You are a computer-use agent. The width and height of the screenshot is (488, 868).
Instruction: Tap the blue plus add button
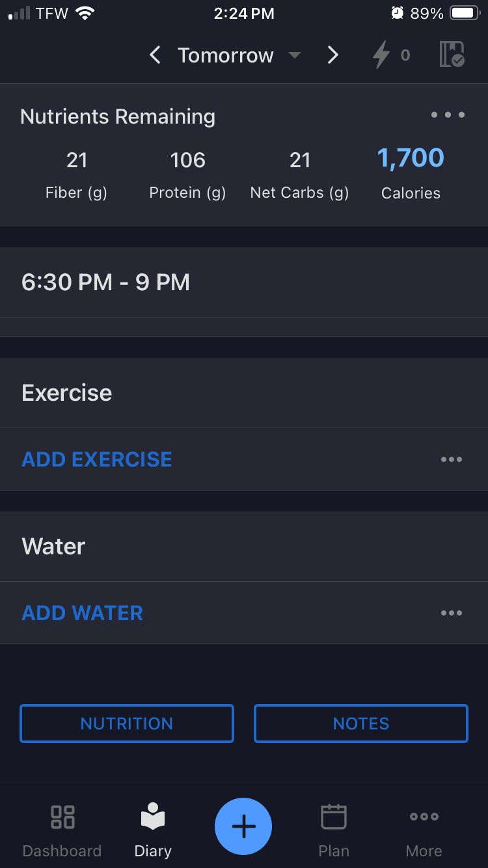click(x=243, y=826)
